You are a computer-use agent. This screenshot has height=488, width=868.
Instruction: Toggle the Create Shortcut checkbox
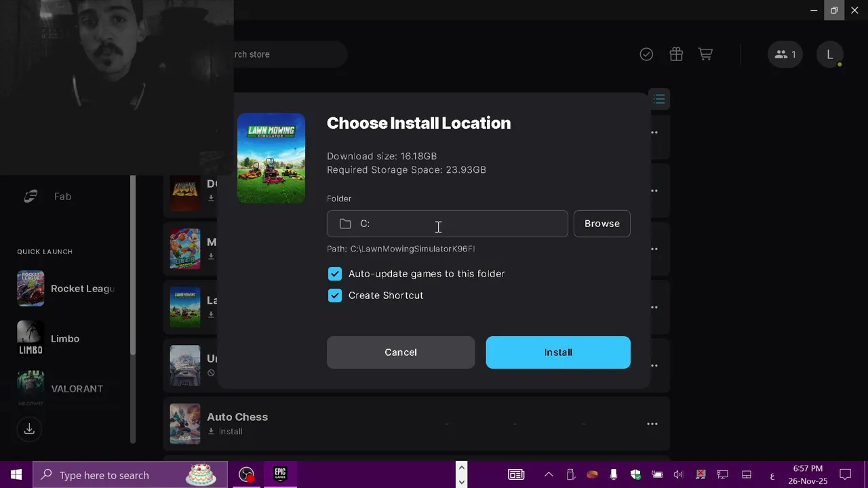335,296
